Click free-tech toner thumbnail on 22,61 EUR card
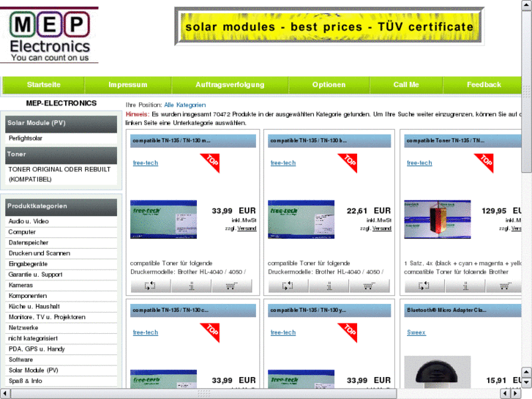The height and width of the screenshot is (399, 532). (x=301, y=220)
